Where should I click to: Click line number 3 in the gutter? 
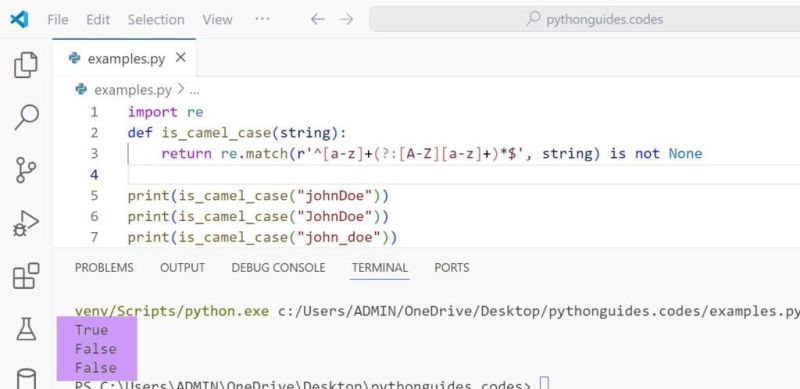click(x=94, y=154)
